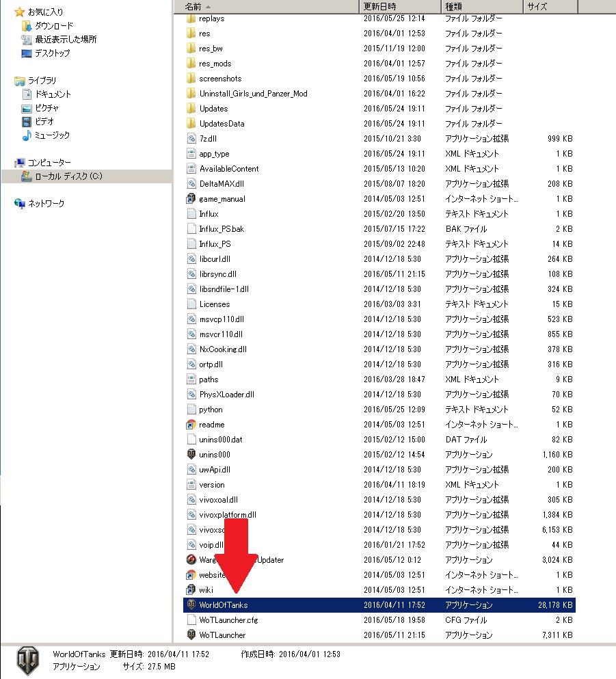Click the WorldOfTanks application icon in file list
616x679 pixels.
(191, 604)
